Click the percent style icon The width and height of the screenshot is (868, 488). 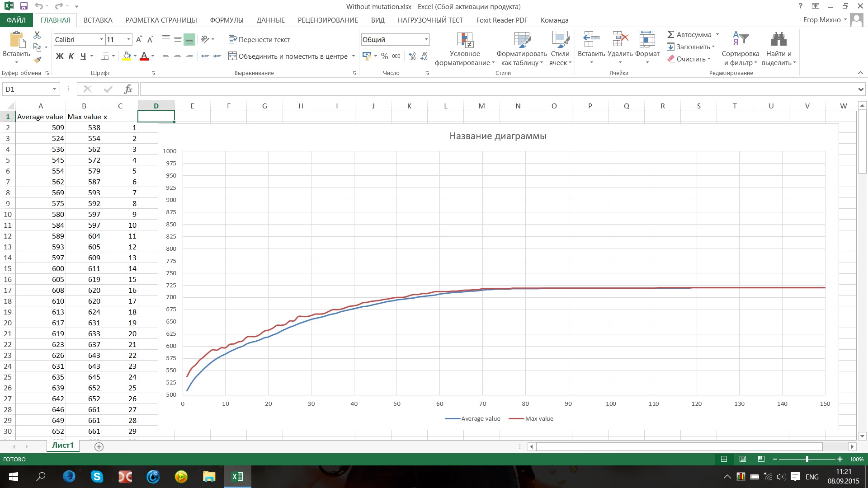[384, 56]
